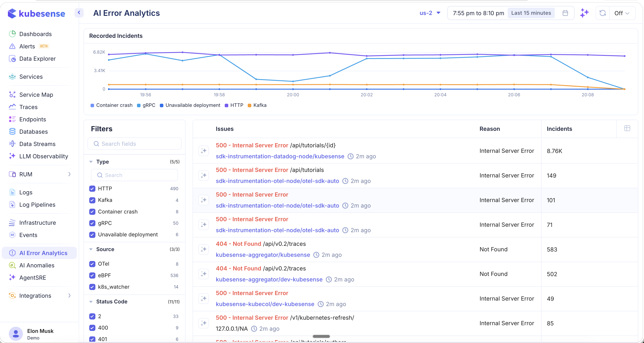
Task: Click AI sparkle icon for 583 incidents row
Action: (x=204, y=249)
